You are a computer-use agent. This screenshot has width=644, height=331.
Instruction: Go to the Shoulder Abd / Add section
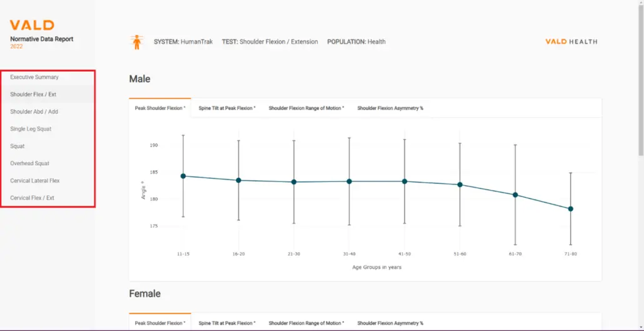click(34, 111)
